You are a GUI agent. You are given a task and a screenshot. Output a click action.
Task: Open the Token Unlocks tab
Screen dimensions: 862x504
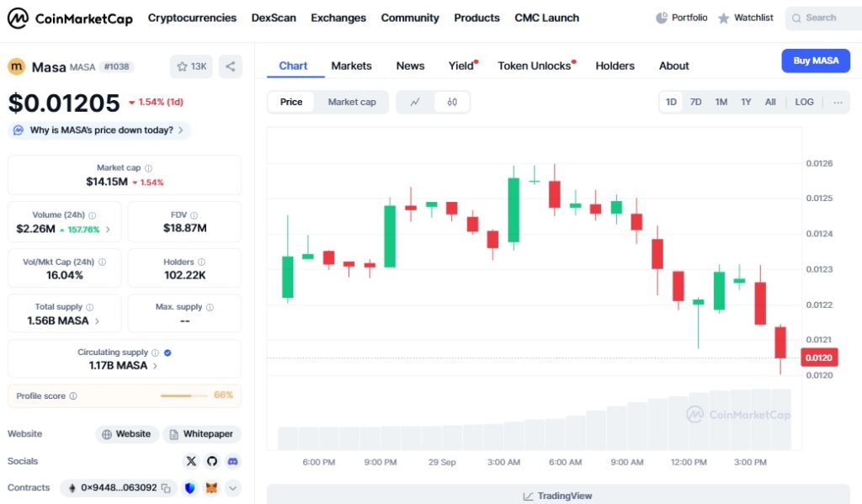coord(535,66)
